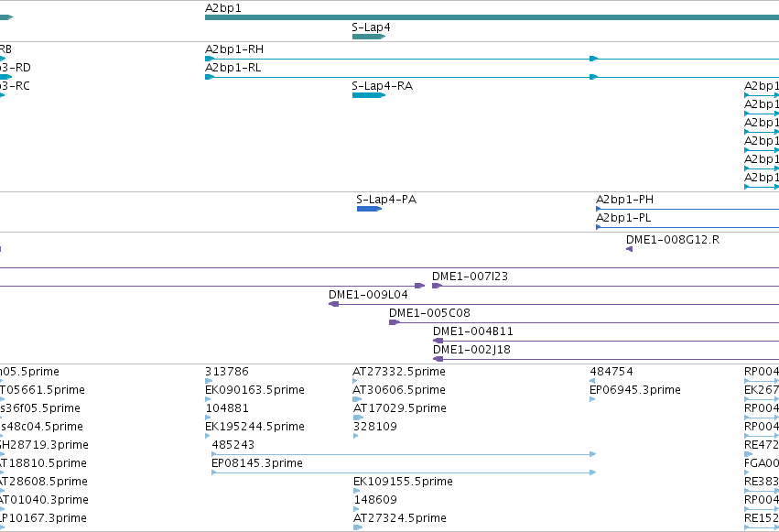
Task: Select the DME1-004B11 clone label
Action: pos(473,331)
